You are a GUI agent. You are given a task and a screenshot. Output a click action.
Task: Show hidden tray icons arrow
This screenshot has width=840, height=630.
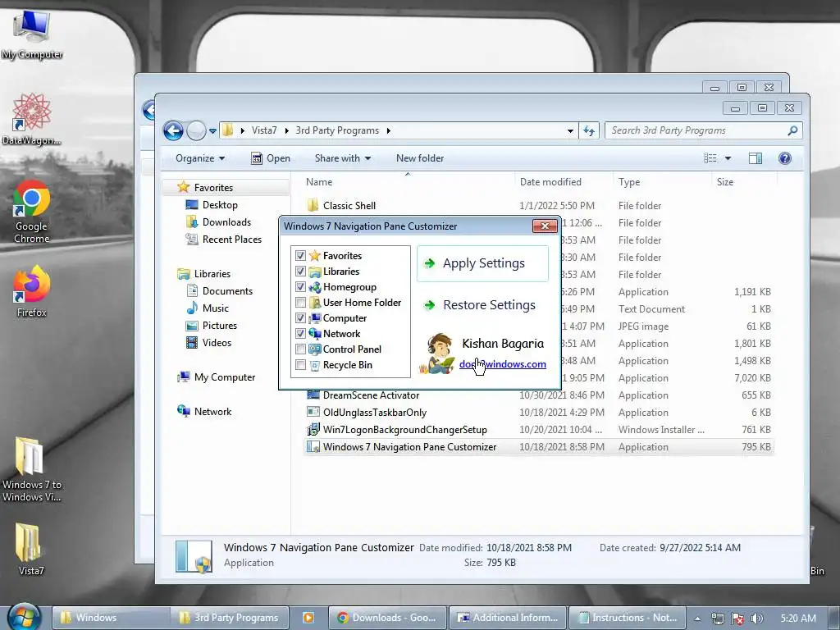click(x=697, y=619)
